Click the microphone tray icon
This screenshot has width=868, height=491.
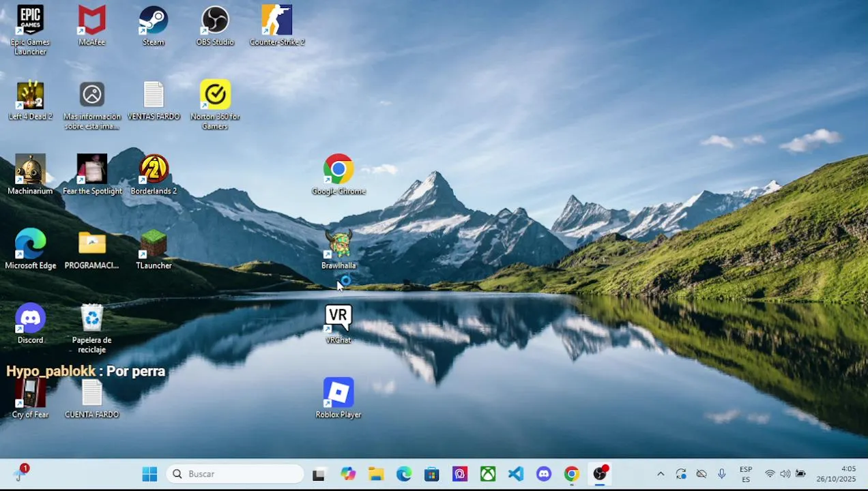(x=722, y=474)
